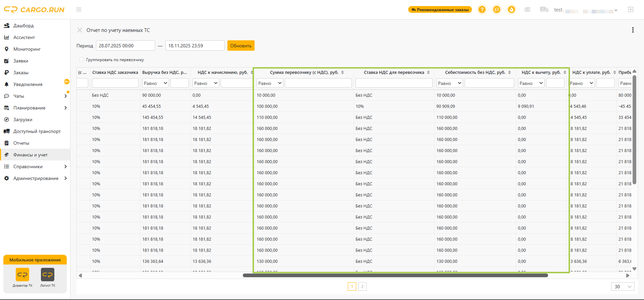The image size is (644, 300).
Task: Click the cell with value 90 909,09
Action: point(475,106)
